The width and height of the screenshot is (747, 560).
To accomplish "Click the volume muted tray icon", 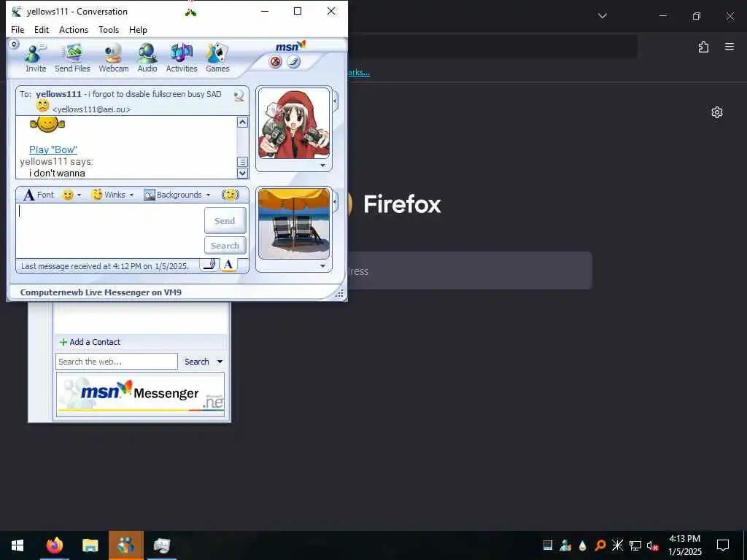I will coord(653,545).
